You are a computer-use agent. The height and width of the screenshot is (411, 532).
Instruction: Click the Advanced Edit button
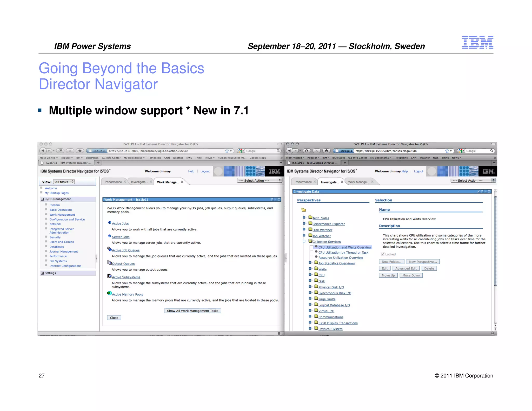(x=406, y=268)
